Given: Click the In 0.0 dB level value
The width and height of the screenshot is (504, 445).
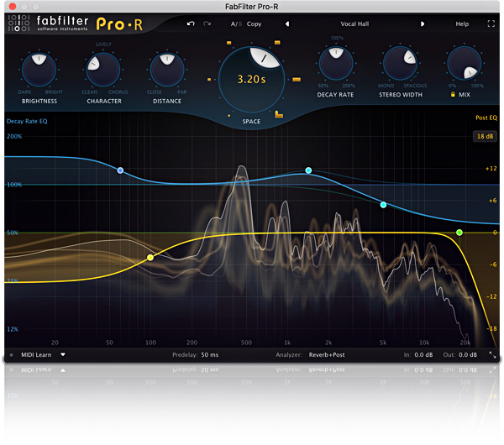Looking at the screenshot, I should click(x=423, y=354).
